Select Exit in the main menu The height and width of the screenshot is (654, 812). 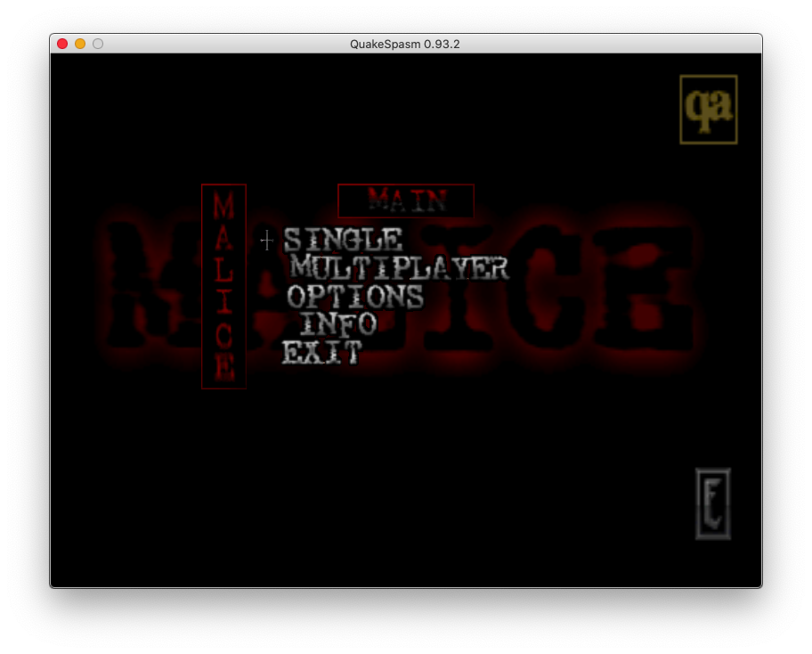tap(321, 352)
